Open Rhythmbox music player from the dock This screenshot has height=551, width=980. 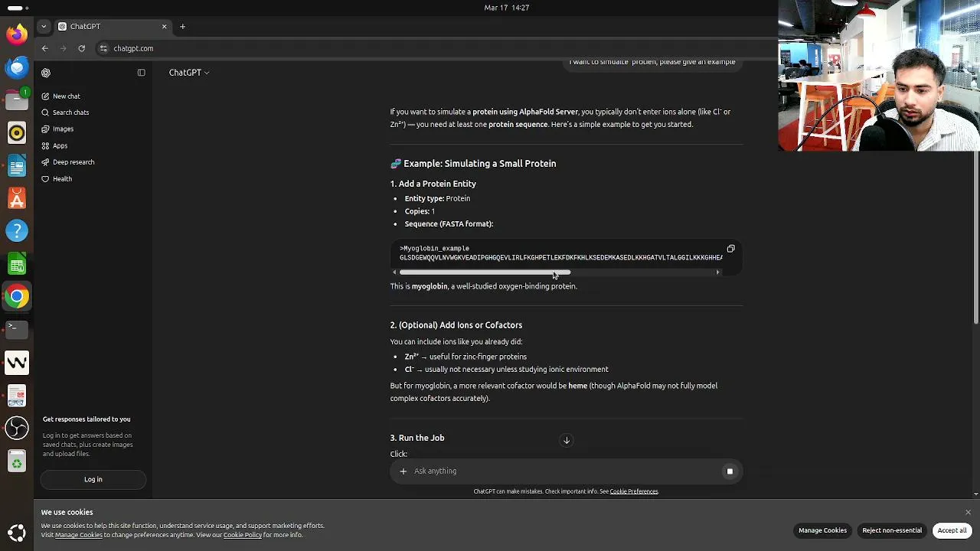[17, 133]
